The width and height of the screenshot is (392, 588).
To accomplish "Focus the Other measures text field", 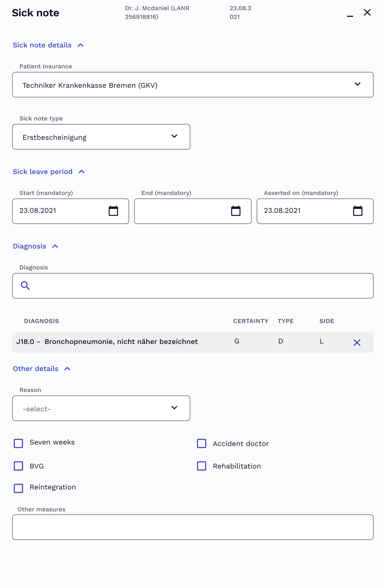I will click(x=193, y=527).
